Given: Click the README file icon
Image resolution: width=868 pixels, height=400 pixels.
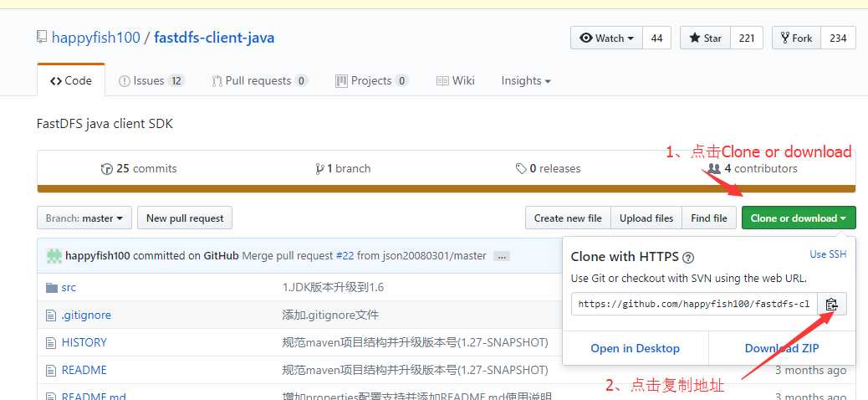Looking at the screenshot, I should click(52, 370).
